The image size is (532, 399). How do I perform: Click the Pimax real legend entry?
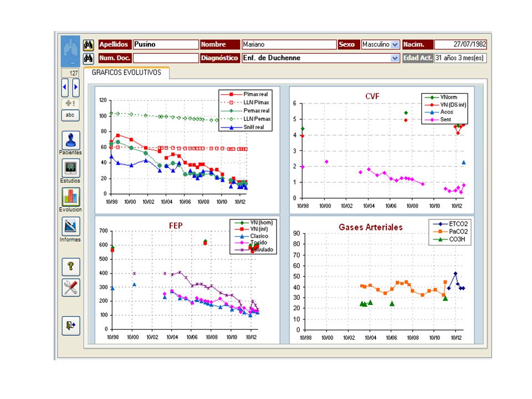point(244,94)
